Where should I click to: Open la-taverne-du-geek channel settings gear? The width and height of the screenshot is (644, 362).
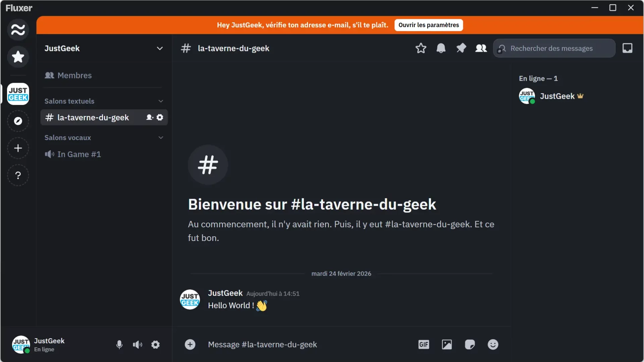point(160,117)
